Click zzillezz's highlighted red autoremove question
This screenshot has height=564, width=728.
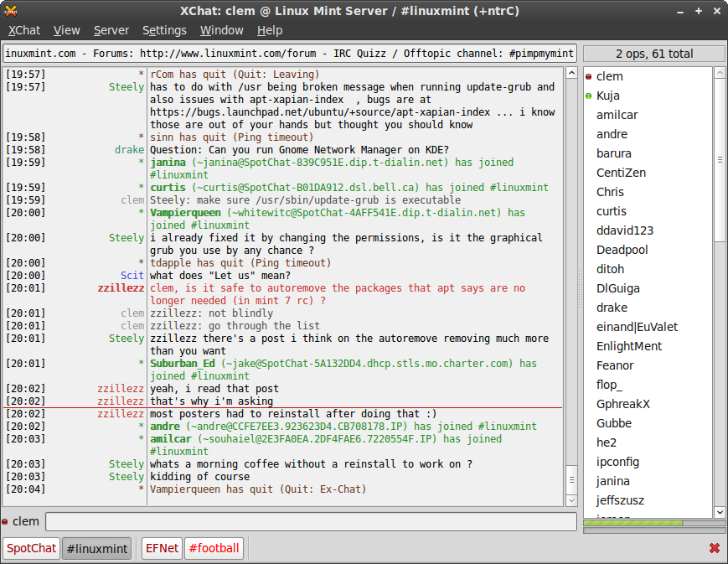coord(338,294)
